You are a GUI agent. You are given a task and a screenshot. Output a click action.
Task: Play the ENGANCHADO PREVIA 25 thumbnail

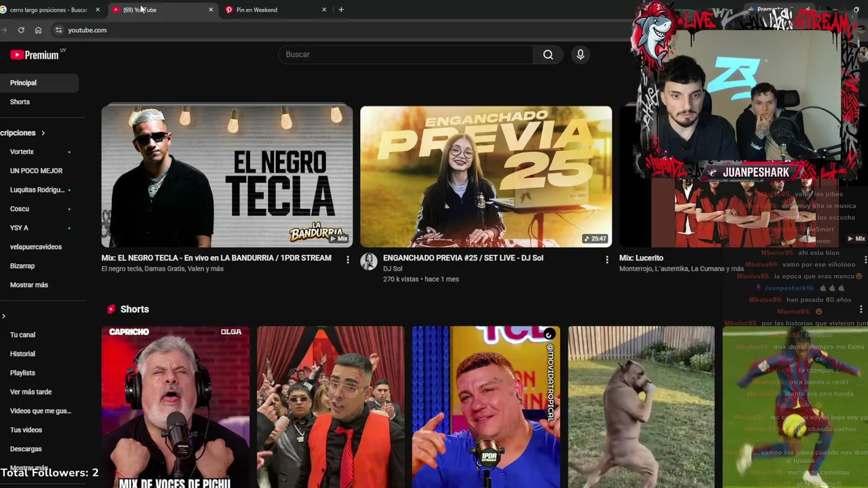[x=486, y=176]
